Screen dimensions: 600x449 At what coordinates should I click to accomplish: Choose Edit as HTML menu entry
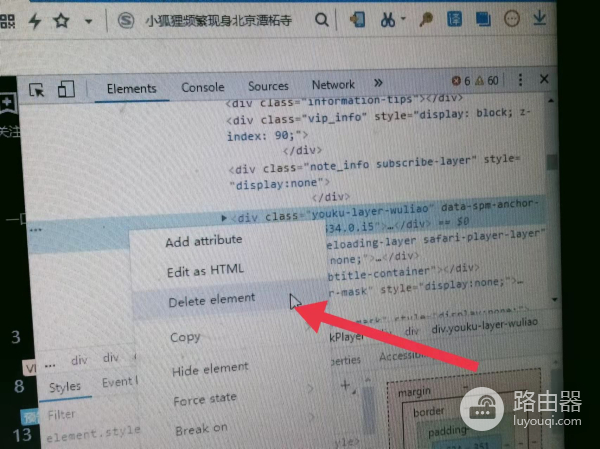tap(204, 270)
